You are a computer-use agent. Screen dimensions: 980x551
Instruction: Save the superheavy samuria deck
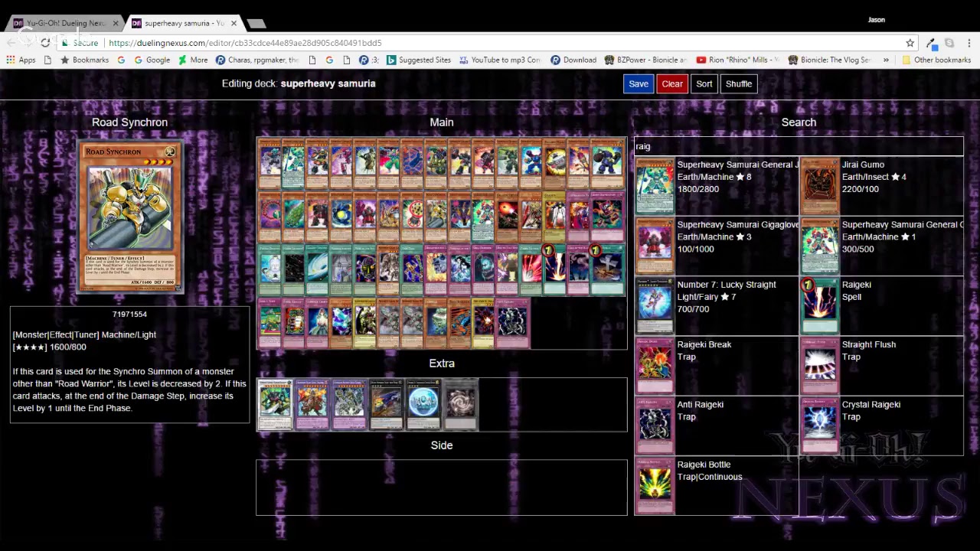[639, 84]
